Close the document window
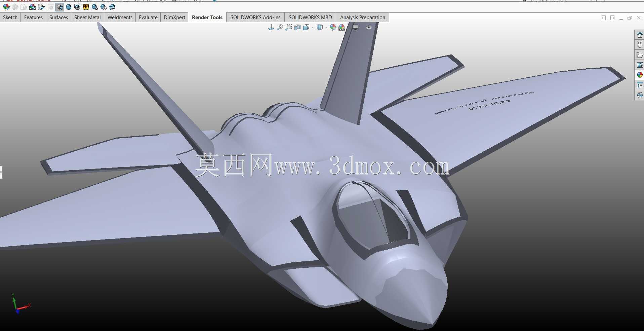Screen dimensions: 644x331 tap(639, 18)
